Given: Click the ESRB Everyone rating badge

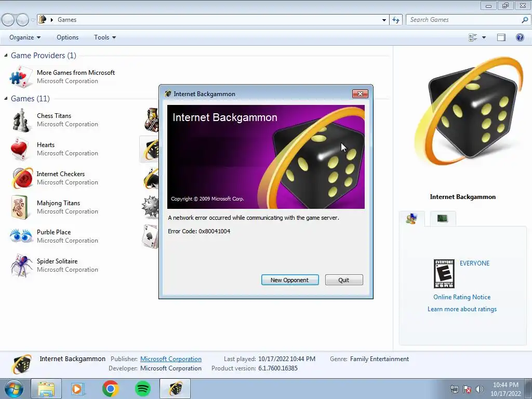Looking at the screenshot, I should pyautogui.click(x=444, y=273).
